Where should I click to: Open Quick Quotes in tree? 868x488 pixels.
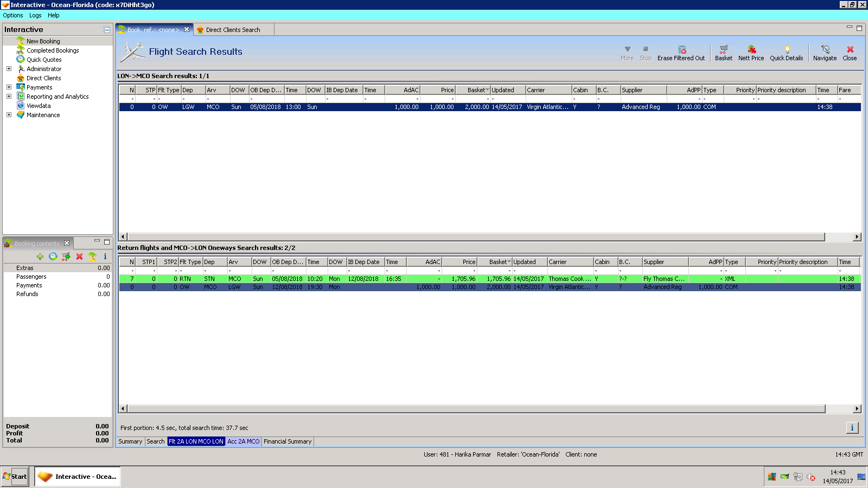click(x=44, y=60)
